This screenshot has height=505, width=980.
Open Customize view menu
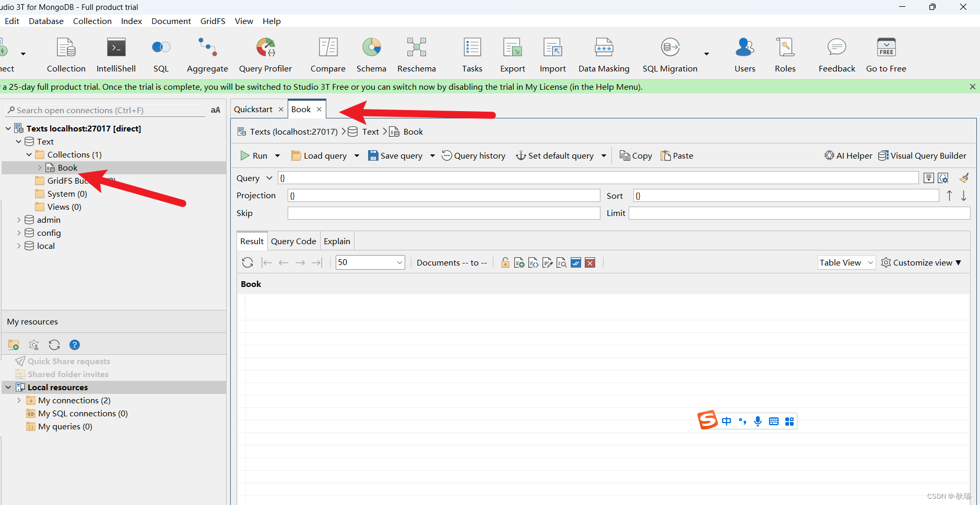tap(922, 262)
